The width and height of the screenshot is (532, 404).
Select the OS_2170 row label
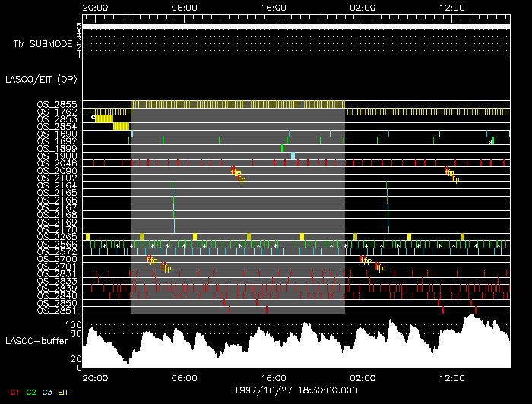click(57, 229)
